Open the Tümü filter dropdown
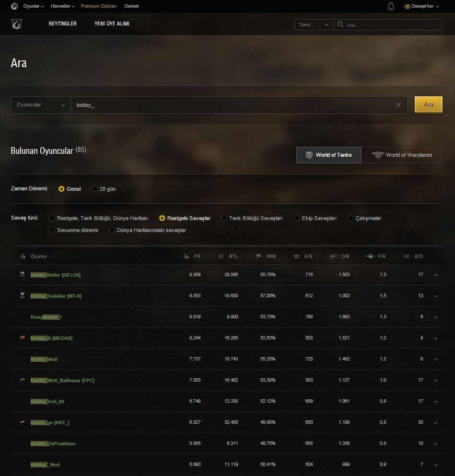The width and height of the screenshot is (455, 476). [x=314, y=24]
